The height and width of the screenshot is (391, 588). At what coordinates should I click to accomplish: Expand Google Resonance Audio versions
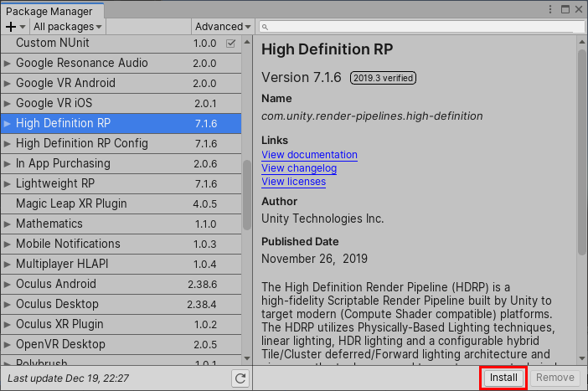8,64
